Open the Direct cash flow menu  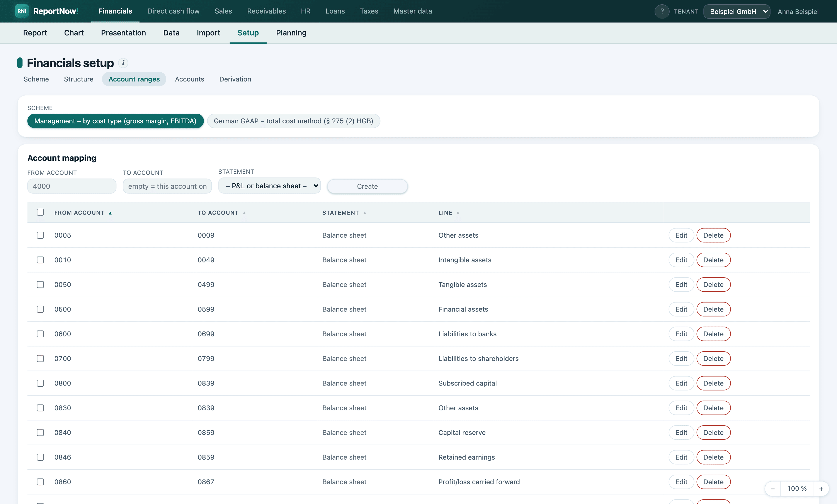(173, 11)
